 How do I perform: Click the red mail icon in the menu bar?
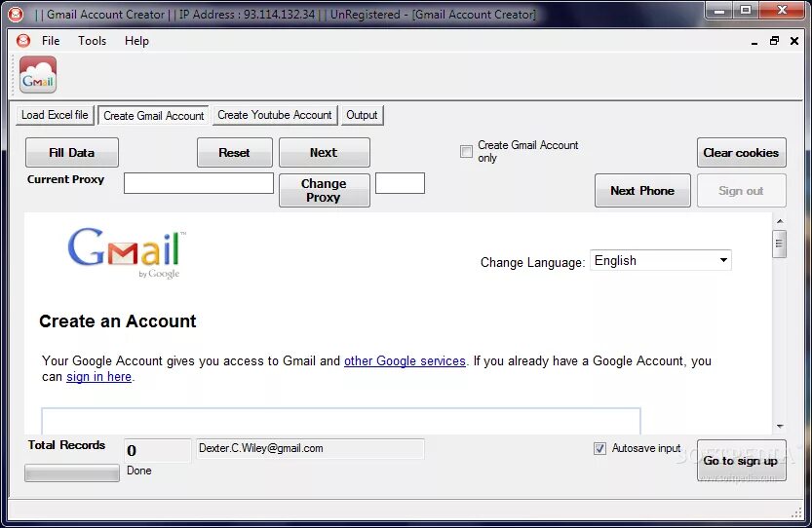tap(23, 40)
